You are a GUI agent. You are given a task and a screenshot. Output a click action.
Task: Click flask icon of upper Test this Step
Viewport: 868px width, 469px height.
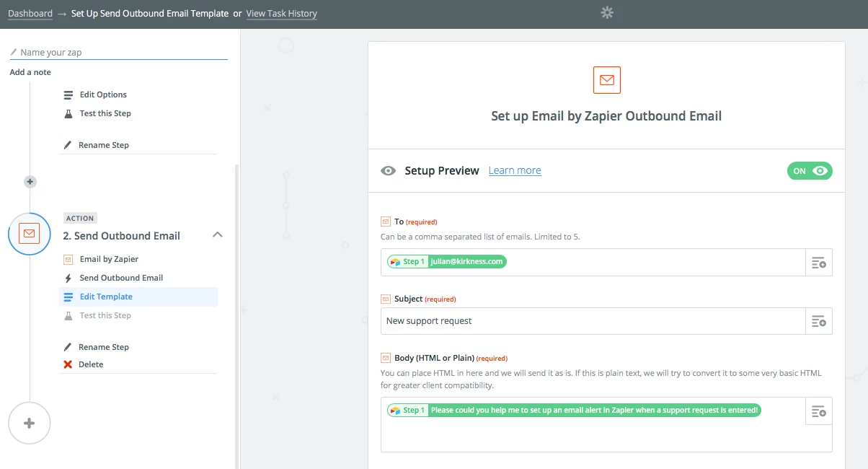pos(68,113)
